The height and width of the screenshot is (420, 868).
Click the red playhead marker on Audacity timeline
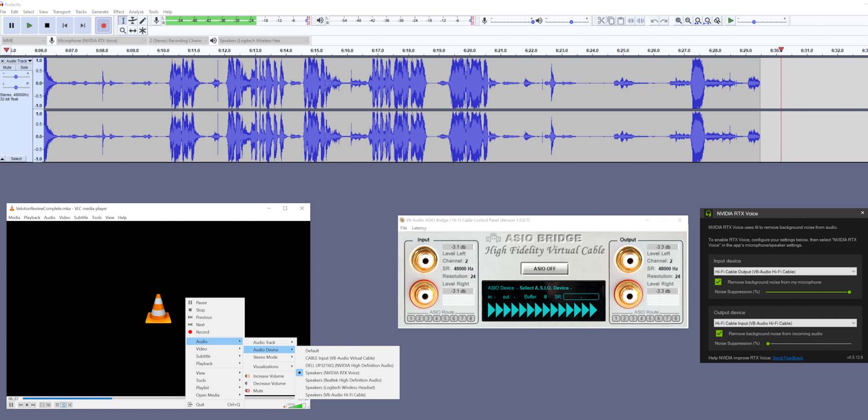click(x=781, y=50)
